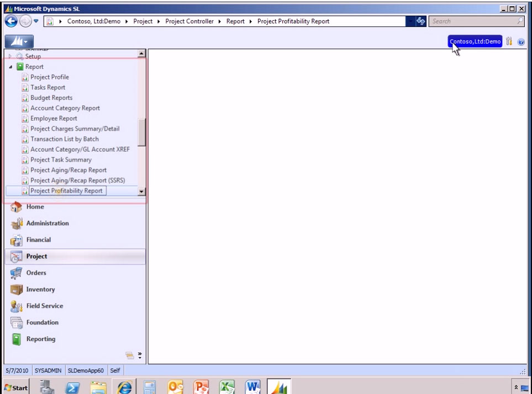Image resolution: width=532 pixels, height=394 pixels.
Task: Launch Internet Explorer from taskbar
Action: pyautogui.click(x=124, y=387)
